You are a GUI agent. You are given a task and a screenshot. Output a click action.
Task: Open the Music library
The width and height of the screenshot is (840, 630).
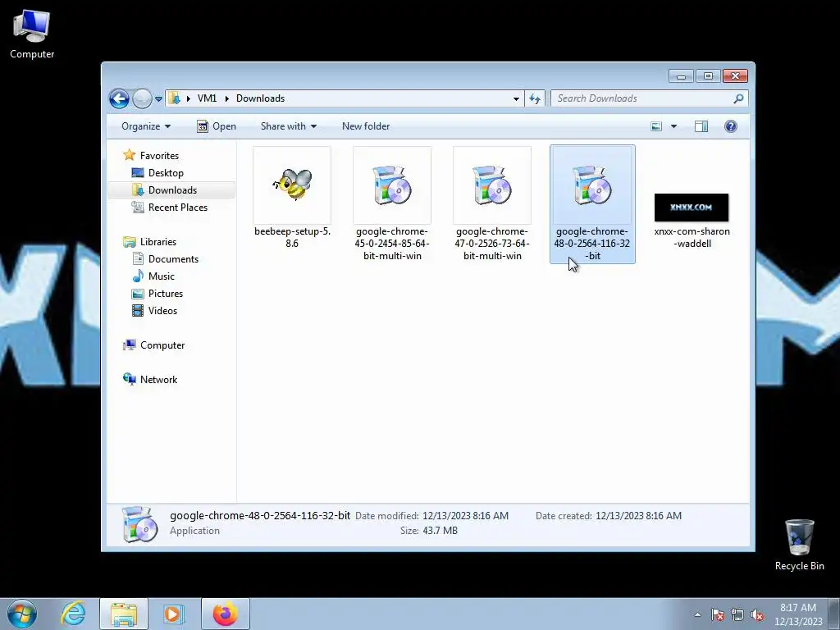[162, 276]
